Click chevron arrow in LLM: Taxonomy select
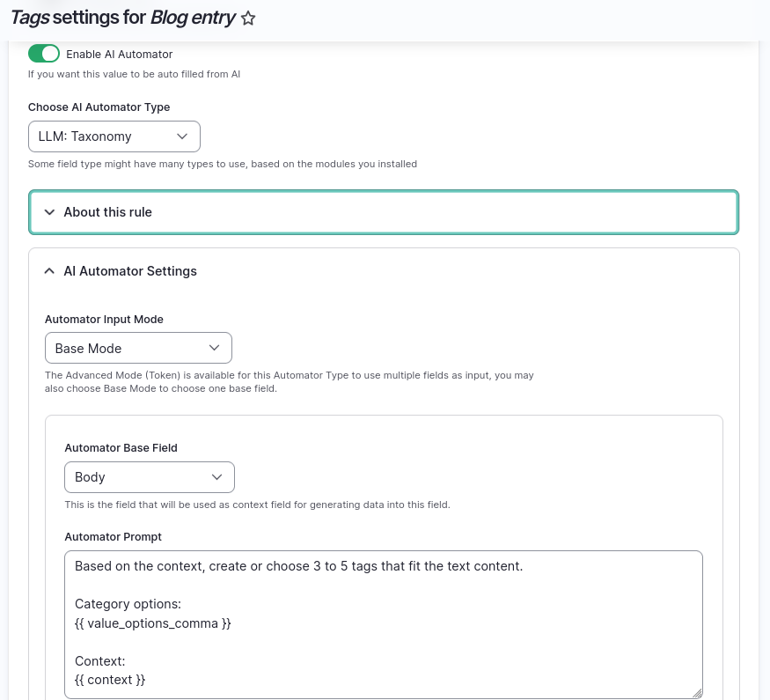The image size is (770, 700). 182,136
